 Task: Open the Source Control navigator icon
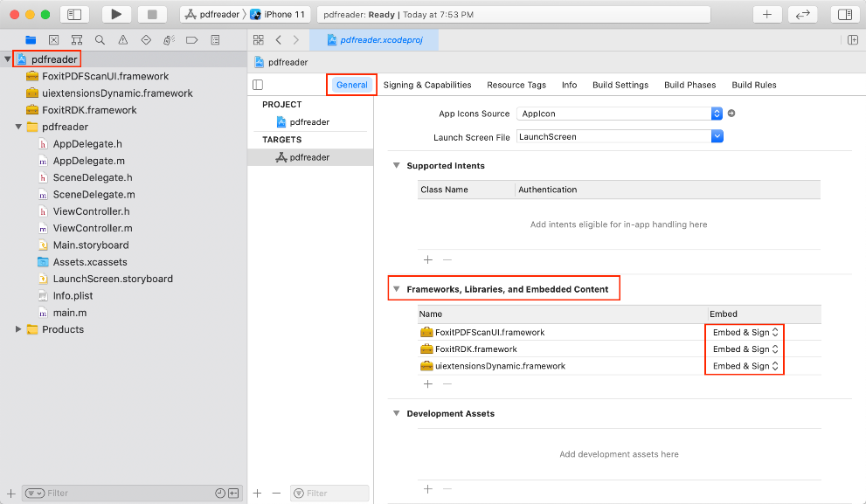(x=54, y=40)
